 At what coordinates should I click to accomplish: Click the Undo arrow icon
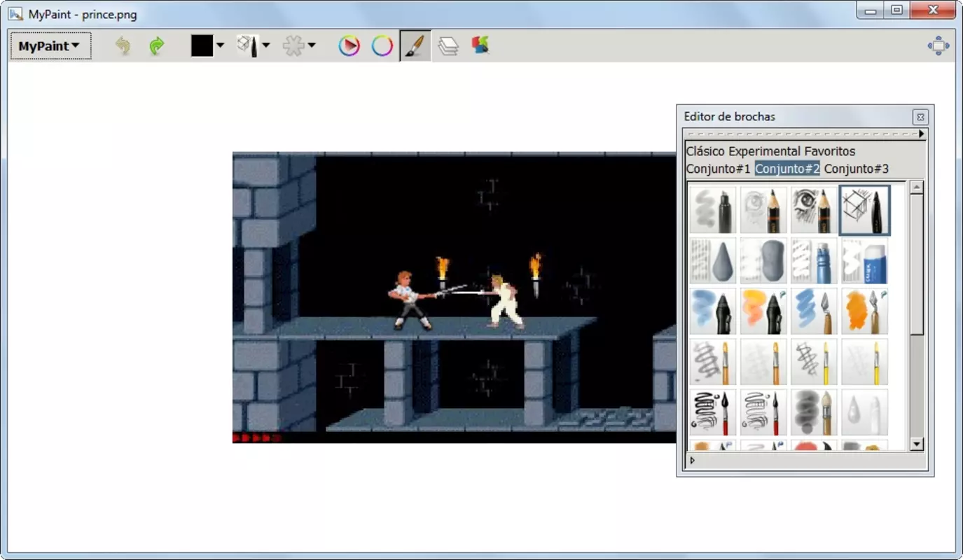point(123,46)
